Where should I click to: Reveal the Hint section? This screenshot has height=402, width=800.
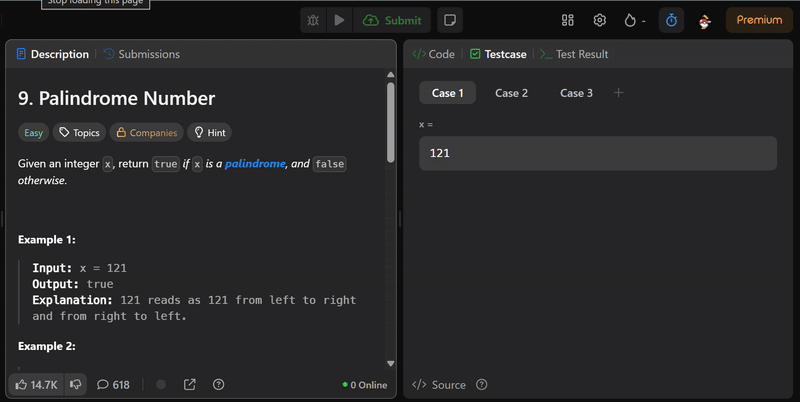209,132
